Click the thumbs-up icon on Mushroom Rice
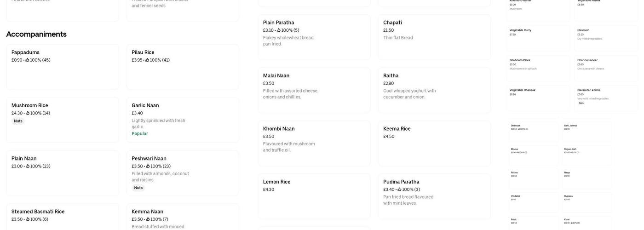644x230 pixels. point(28,113)
